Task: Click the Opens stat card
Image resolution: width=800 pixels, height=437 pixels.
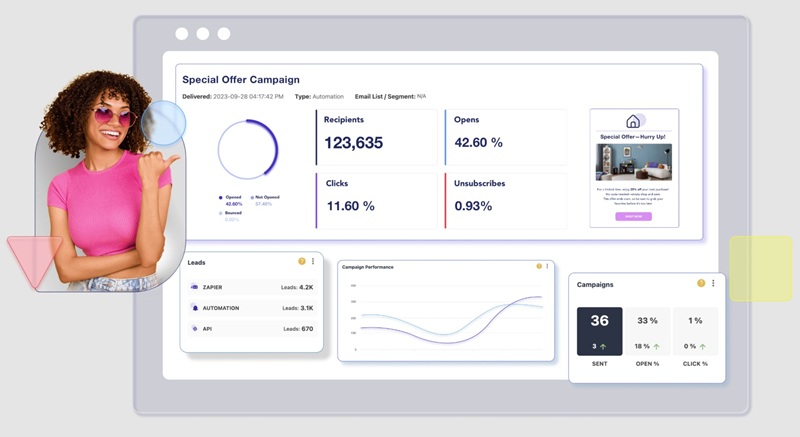Action: pos(505,136)
